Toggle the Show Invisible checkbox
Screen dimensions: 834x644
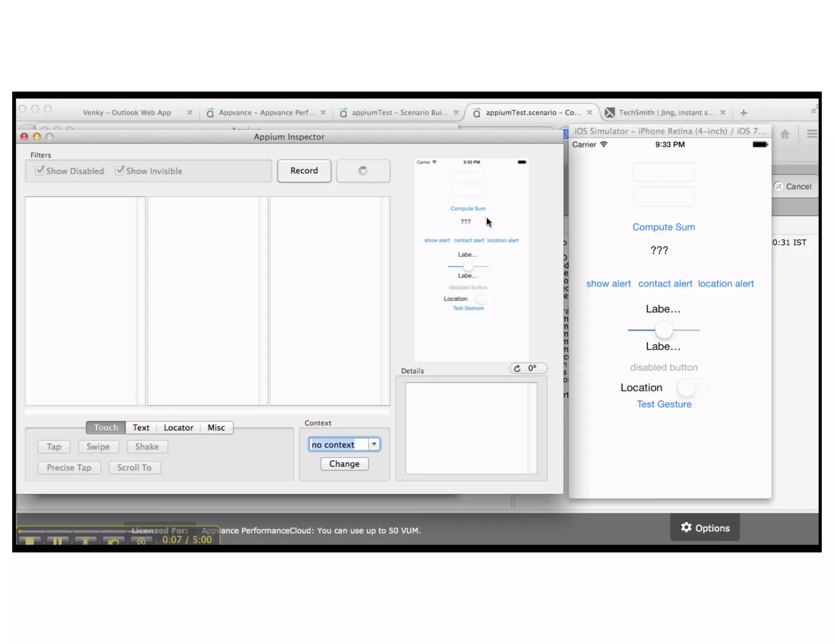point(120,171)
